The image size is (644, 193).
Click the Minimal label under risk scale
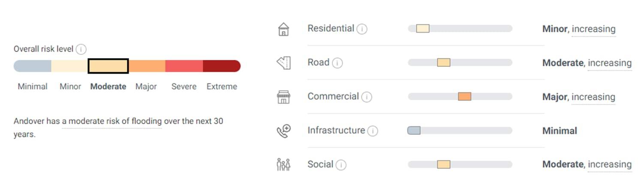pyautogui.click(x=33, y=86)
